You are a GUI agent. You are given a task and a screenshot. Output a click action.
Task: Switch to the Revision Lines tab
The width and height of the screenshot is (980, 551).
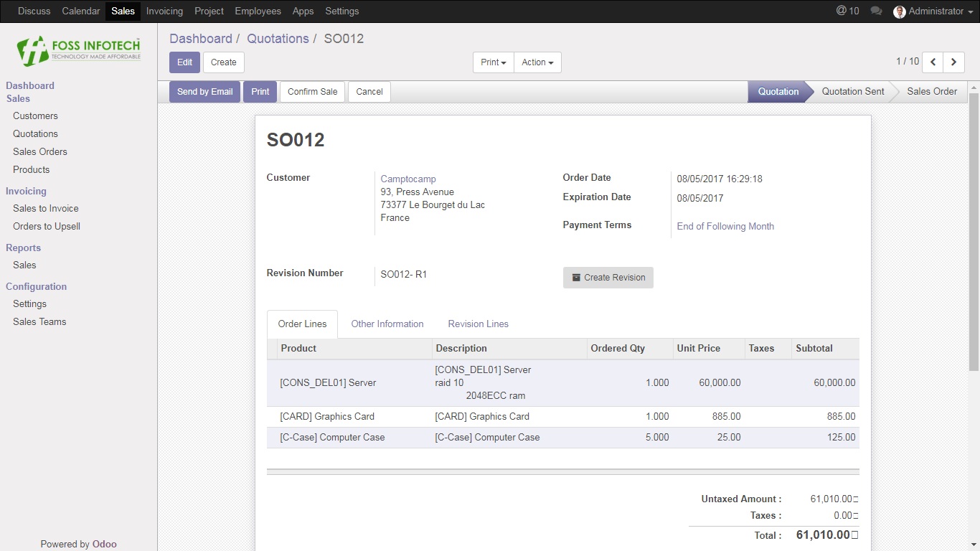pos(479,324)
